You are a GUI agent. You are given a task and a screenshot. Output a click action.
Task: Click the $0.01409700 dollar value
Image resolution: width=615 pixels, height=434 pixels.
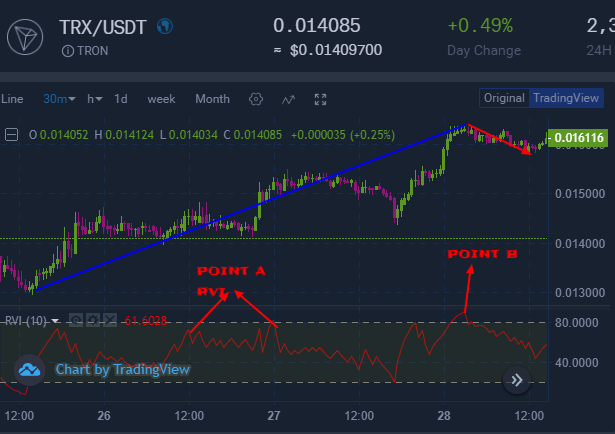click(336, 50)
